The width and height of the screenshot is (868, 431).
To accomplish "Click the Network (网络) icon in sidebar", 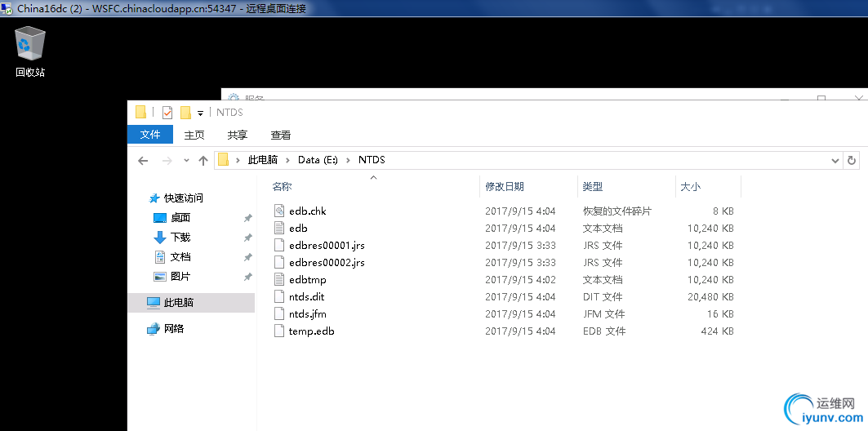I will (154, 329).
